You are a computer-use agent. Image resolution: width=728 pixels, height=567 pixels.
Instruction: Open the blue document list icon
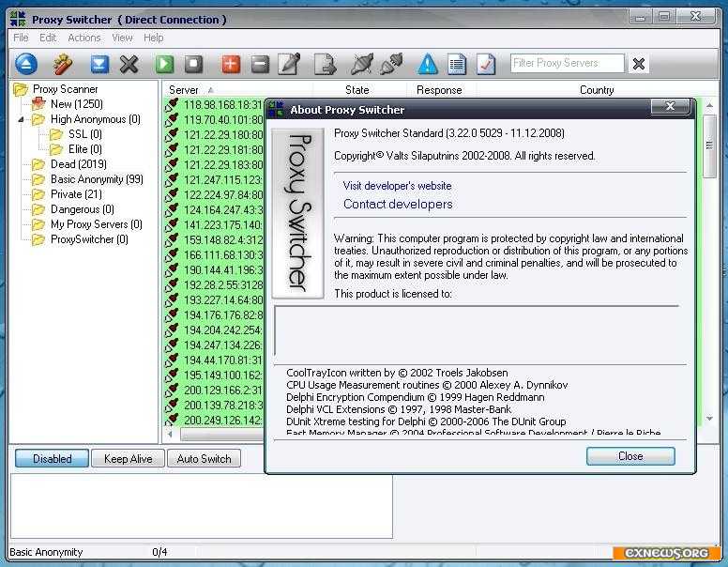tap(457, 64)
